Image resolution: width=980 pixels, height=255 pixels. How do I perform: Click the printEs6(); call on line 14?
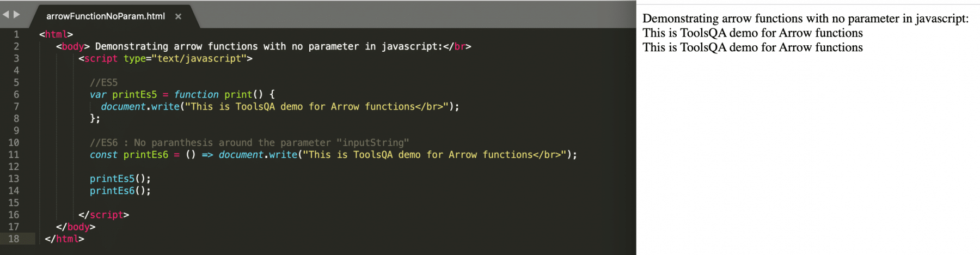click(120, 191)
